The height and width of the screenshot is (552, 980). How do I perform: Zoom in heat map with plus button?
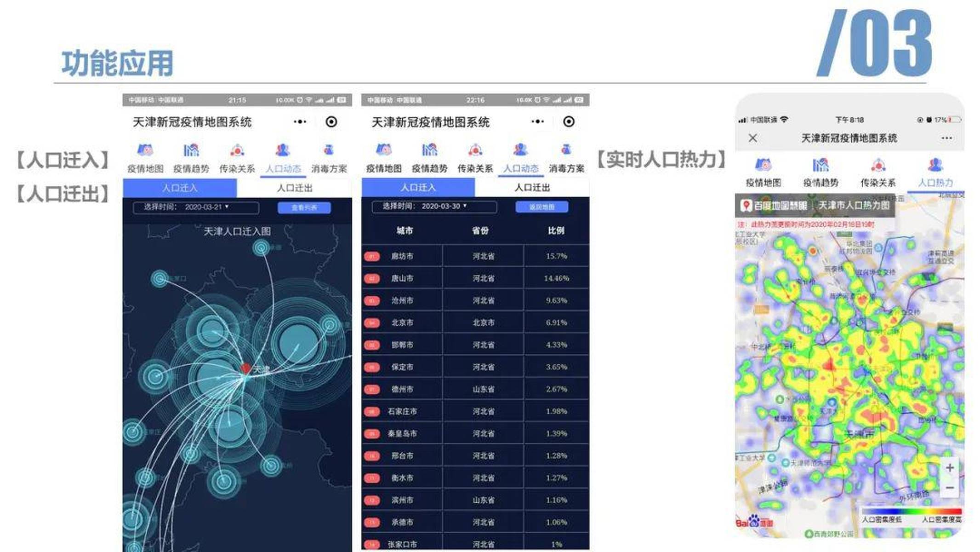(x=950, y=468)
